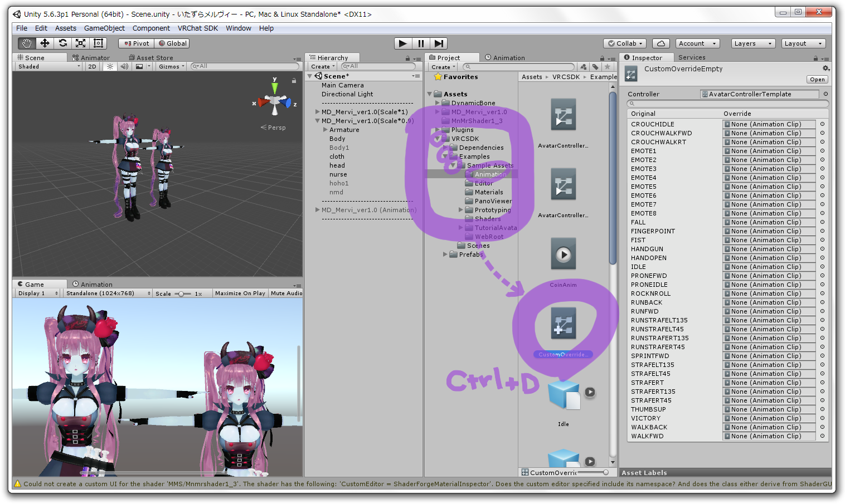845x504 pixels.
Task: Open the Collab dropdown
Action: 625,43
